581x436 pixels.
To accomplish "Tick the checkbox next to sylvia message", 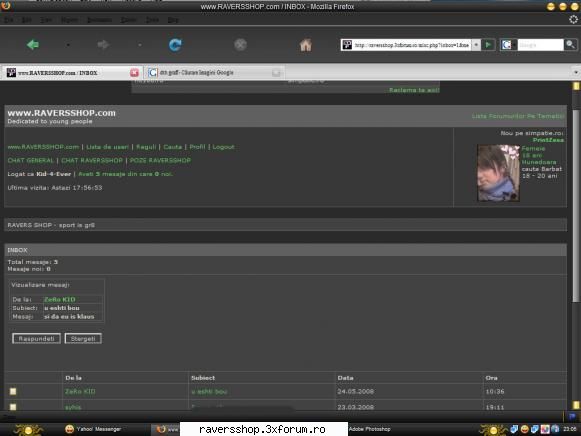I will (13, 407).
